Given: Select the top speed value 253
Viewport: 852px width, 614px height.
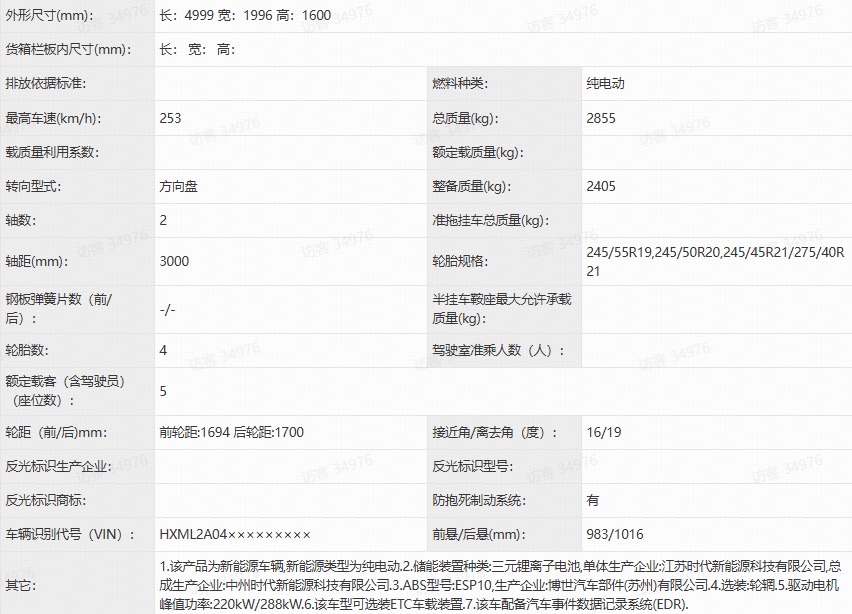Looking at the screenshot, I should pyautogui.click(x=171, y=118).
